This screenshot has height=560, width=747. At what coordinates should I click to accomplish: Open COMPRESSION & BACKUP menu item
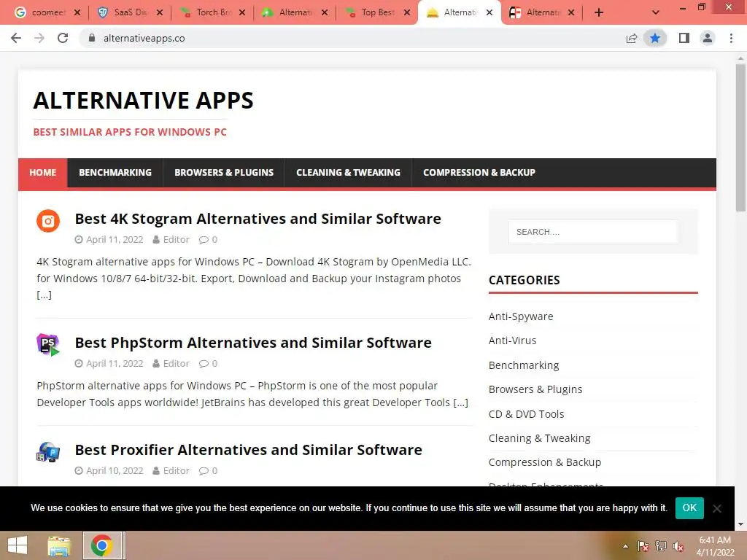479,172
